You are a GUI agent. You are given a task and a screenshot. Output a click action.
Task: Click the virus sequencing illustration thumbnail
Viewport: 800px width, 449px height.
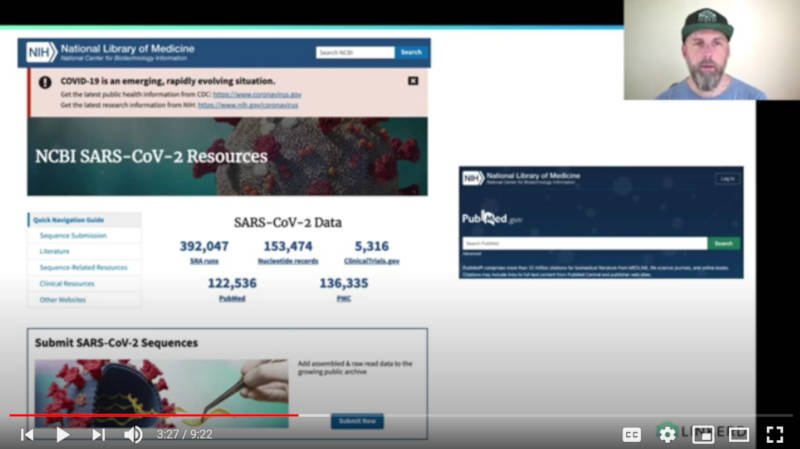pyautogui.click(x=161, y=393)
